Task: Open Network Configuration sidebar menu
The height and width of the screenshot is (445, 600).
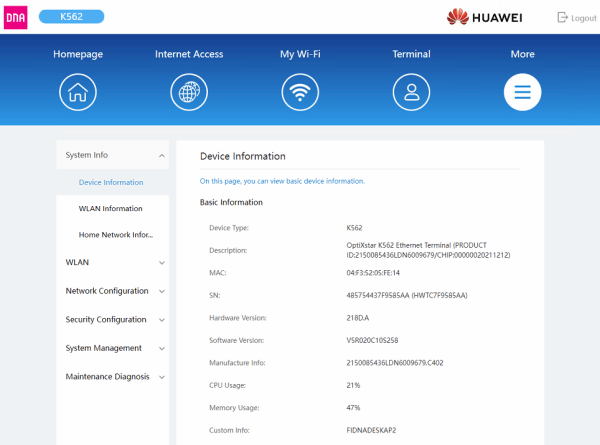Action: pyautogui.click(x=112, y=291)
